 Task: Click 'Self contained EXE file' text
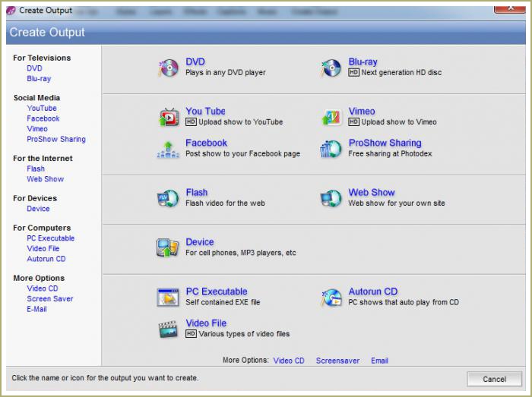[x=223, y=302]
